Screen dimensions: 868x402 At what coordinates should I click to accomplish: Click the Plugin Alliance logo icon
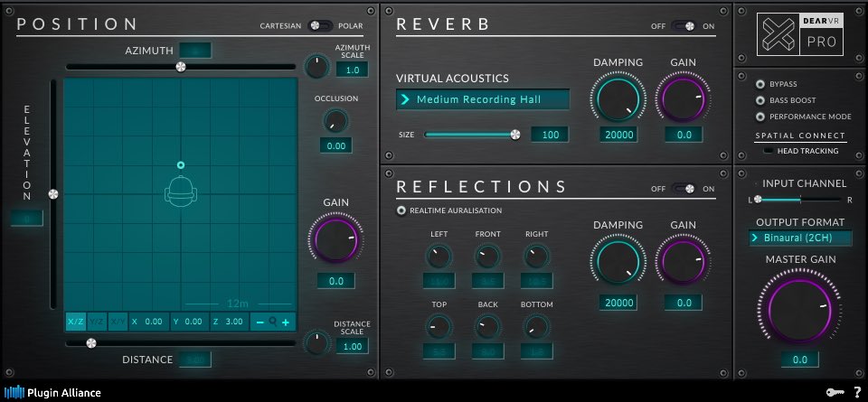pyautogui.click(x=14, y=393)
